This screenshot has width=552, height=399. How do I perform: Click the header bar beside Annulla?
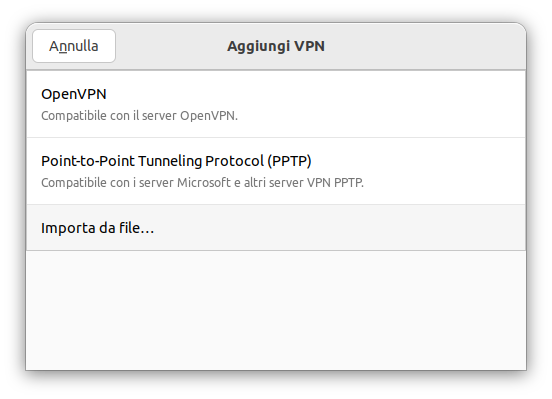click(x=169, y=46)
